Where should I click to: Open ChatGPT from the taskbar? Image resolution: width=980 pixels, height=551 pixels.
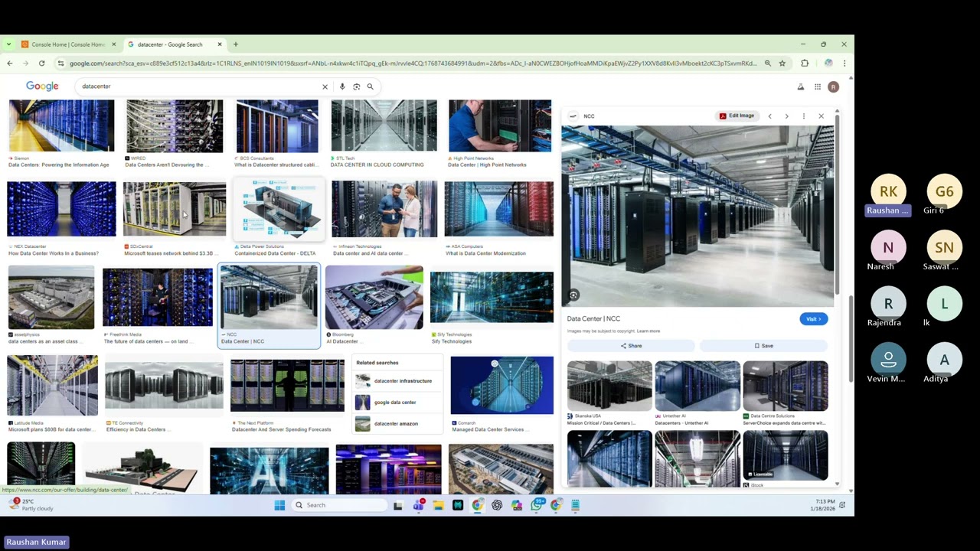coord(497,505)
